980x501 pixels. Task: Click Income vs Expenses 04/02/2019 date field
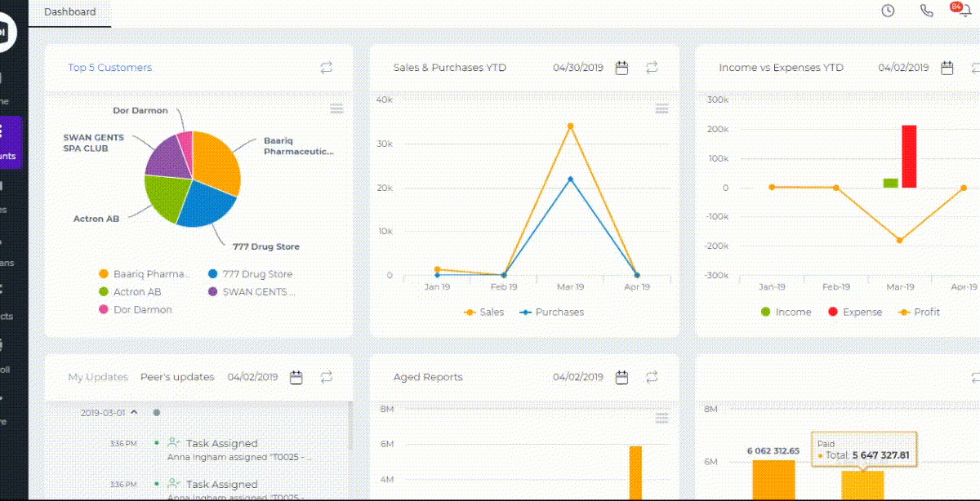[x=904, y=68]
